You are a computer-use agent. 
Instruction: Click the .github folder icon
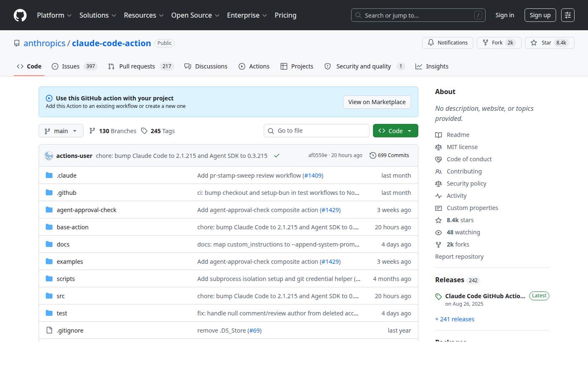tap(49, 193)
